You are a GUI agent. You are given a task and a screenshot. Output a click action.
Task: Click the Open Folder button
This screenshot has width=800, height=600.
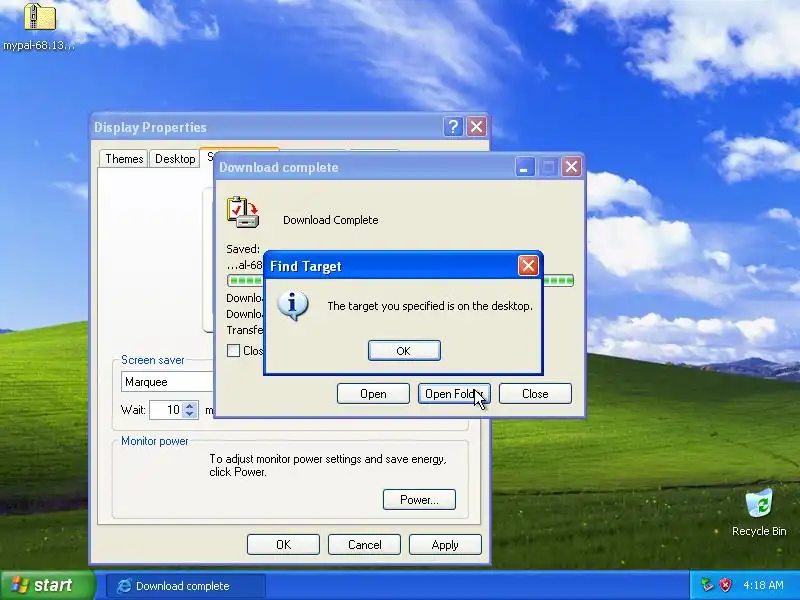[454, 393]
